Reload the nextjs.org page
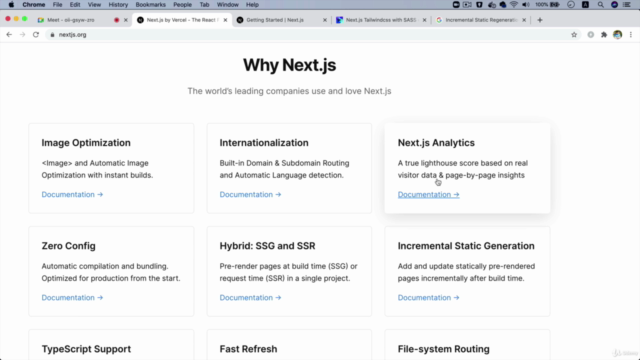Image resolution: width=640 pixels, height=360 pixels. 36,35
